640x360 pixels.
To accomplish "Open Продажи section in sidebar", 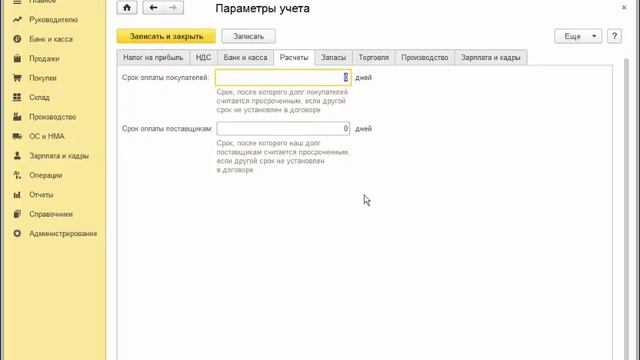I will pyautogui.click(x=44, y=59).
